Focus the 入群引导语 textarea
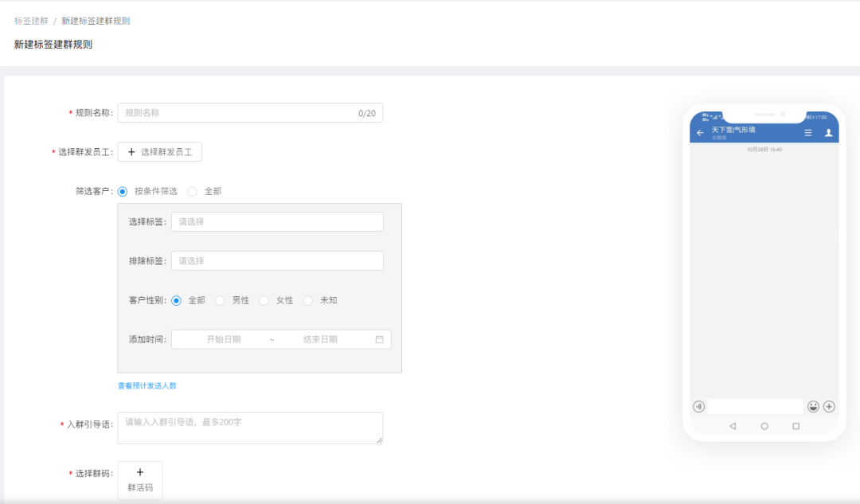 pyautogui.click(x=250, y=428)
